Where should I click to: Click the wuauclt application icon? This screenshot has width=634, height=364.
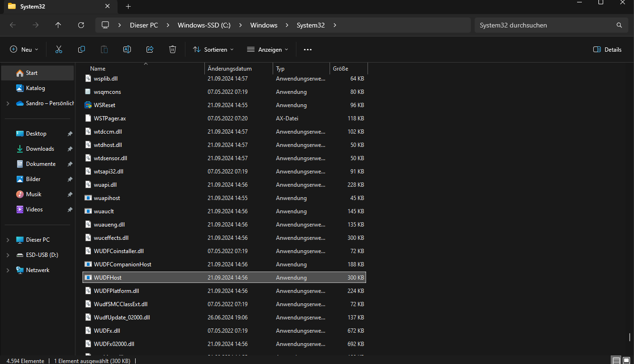[x=88, y=211]
